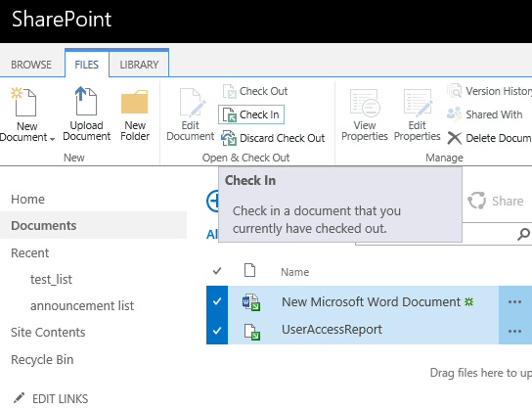The image size is (532, 409).
Task: Click the Edit Document icon
Action: pyautogui.click(x=193, y=102)
